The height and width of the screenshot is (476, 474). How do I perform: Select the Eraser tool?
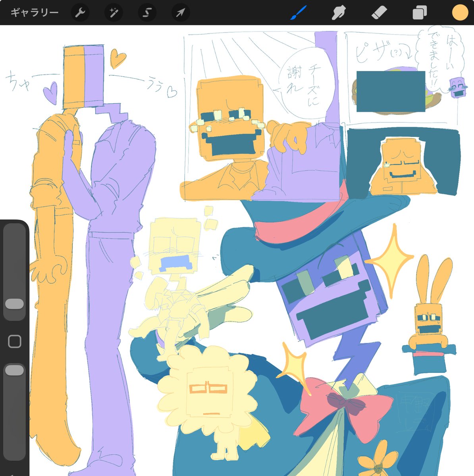(x=379, y=13)
